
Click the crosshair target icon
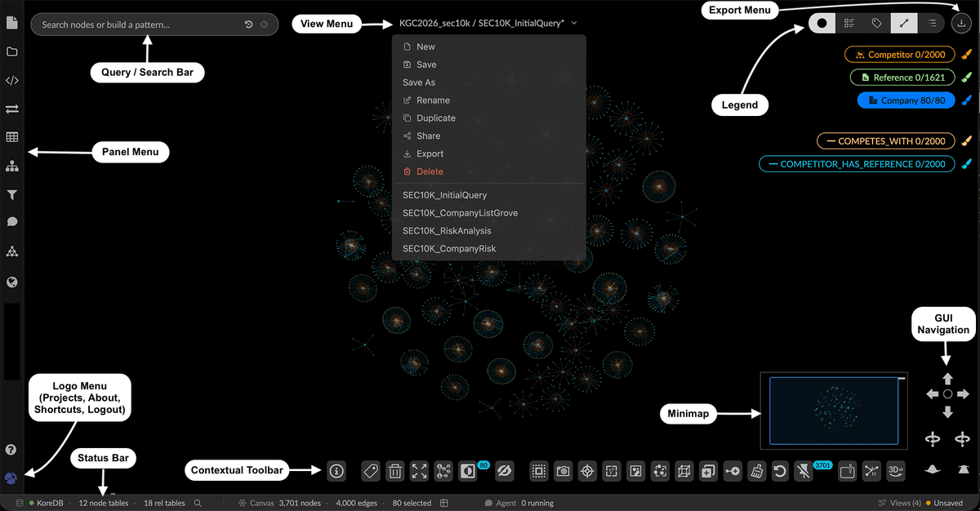(587, 471)
